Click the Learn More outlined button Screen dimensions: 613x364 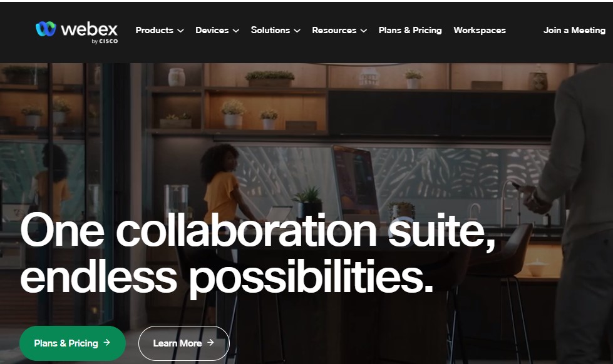coord(183,343)
